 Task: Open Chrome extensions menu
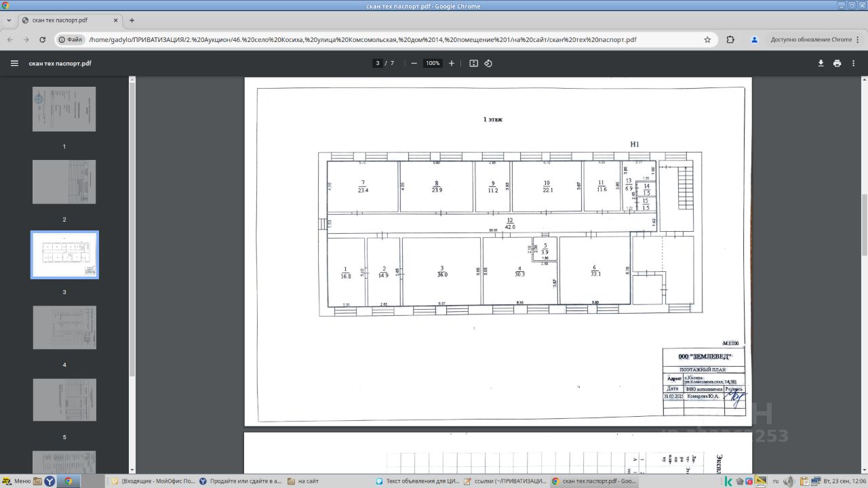730,39
